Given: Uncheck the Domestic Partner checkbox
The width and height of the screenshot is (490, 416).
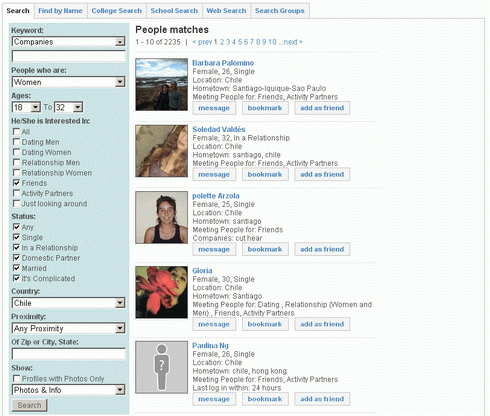Looking at the screenshot, I should pos(16,258).
